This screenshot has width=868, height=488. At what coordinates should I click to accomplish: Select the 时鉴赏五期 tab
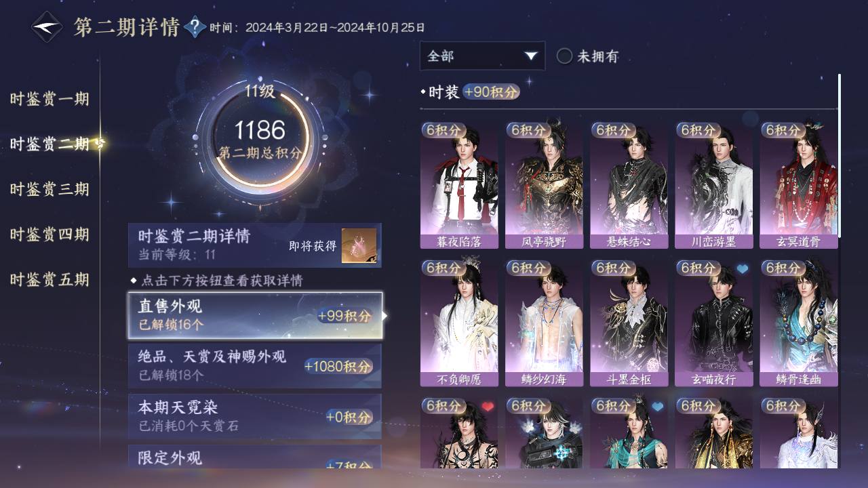pos(50,279)
